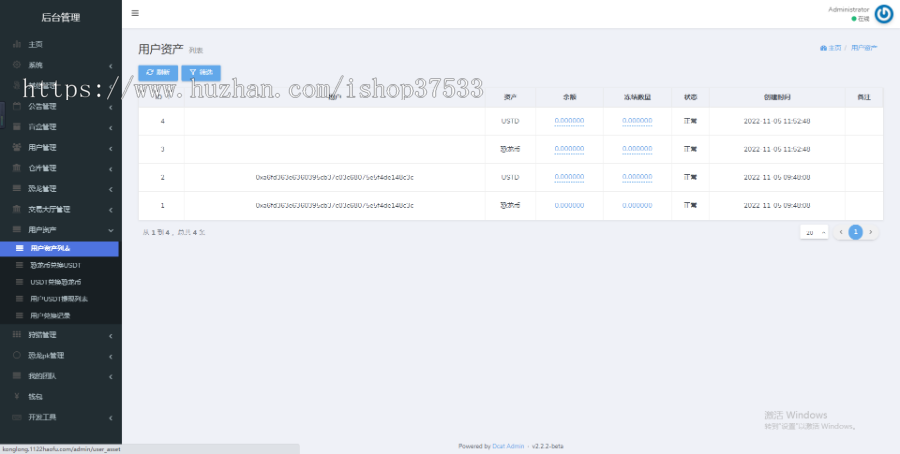Screen dimensions: 900x454
Task: Go to 主页 via the breadcrumb
Action: click(831, 48)
